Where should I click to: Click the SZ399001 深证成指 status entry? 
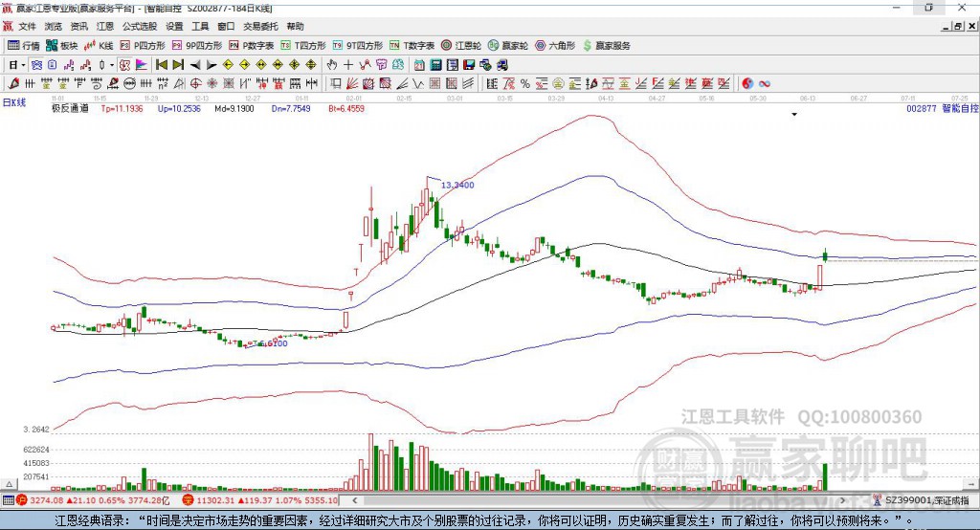pos(922,500)
